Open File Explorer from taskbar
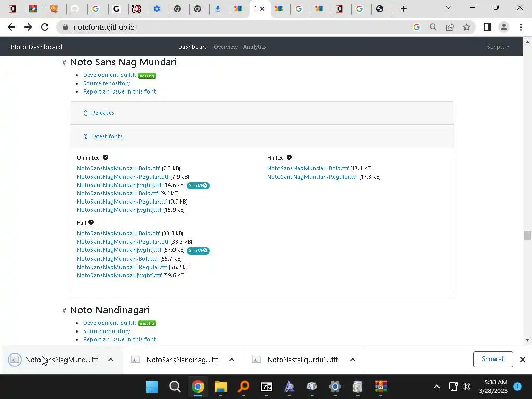 tap(220, 387)
